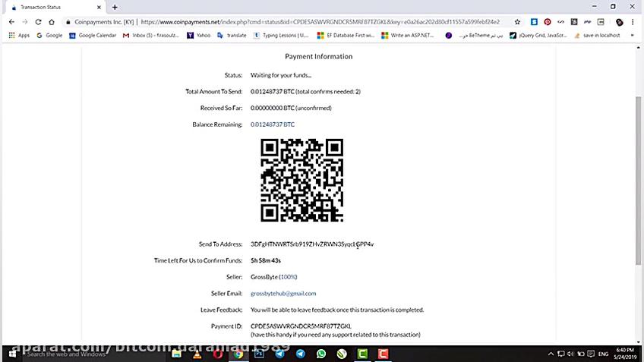Open the Windows Start menu
644x362 pixels.
point(12,354)
